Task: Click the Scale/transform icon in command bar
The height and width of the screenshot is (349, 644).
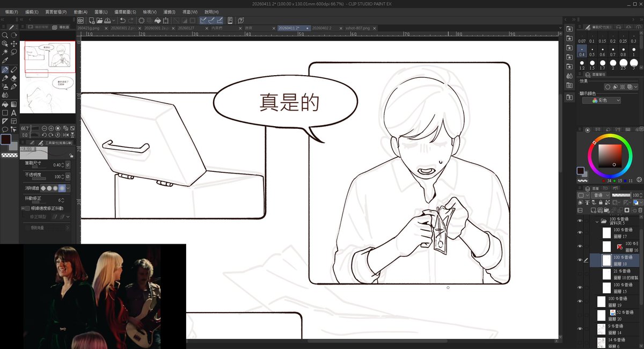Action: 165,20
